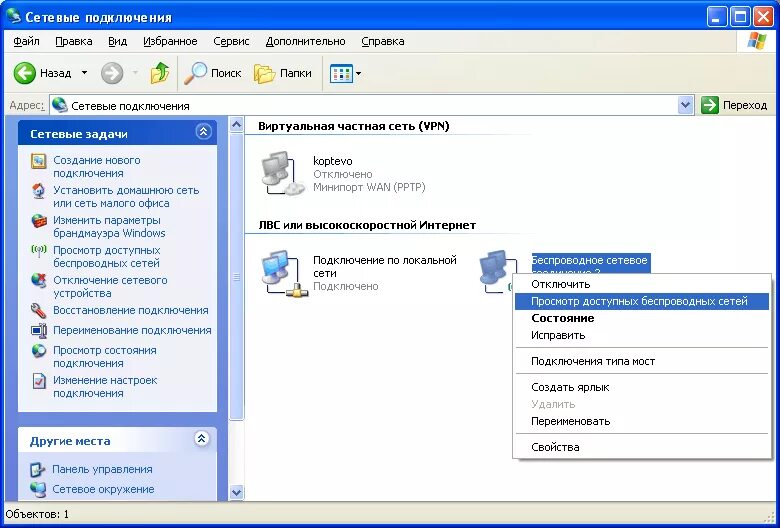The height and width of the screenshot is (528, 780).
Task: Click the address bar network icon
Action: (60, 105)
